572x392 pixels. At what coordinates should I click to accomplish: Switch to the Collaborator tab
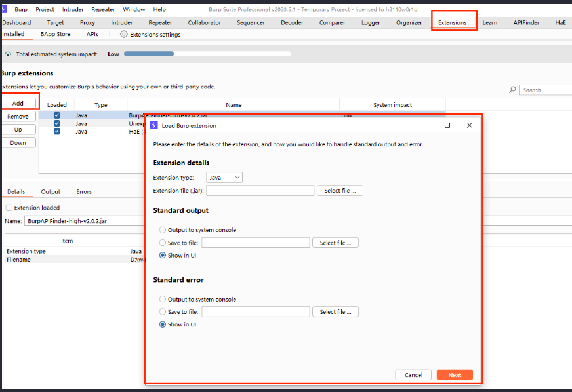[205, 22]
